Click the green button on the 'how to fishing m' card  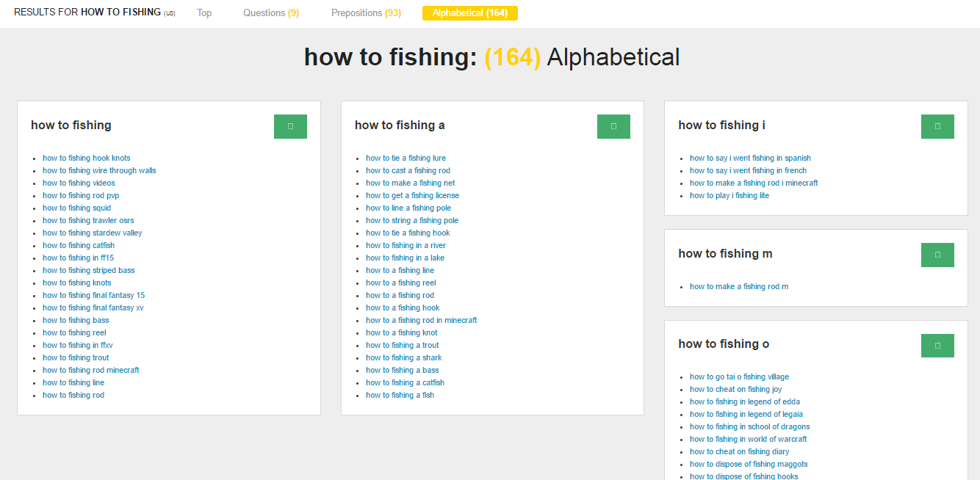click(x=937, y=255)
